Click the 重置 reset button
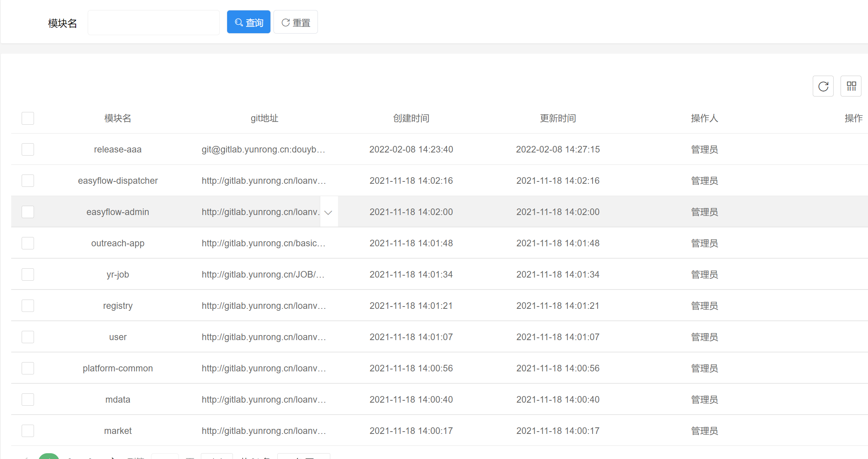The width and height of the screenshot is (868, 459). click(x=296, y=22)
